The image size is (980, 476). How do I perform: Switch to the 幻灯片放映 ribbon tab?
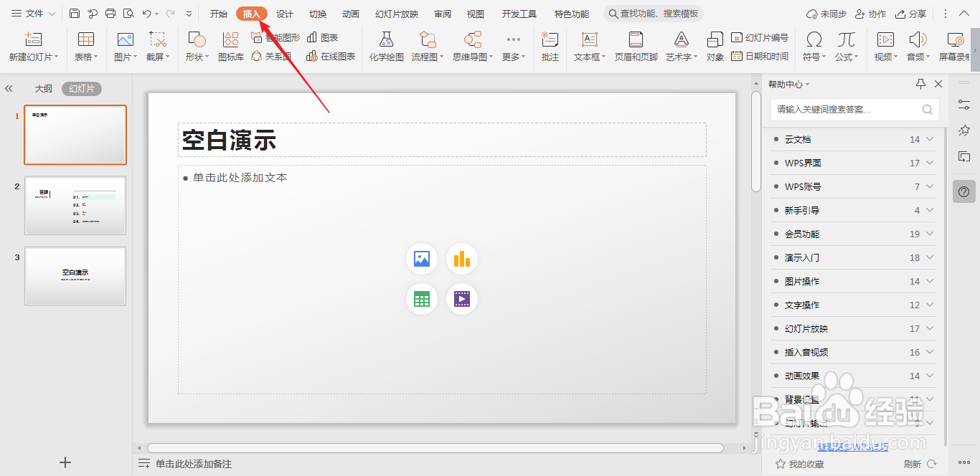397,14
